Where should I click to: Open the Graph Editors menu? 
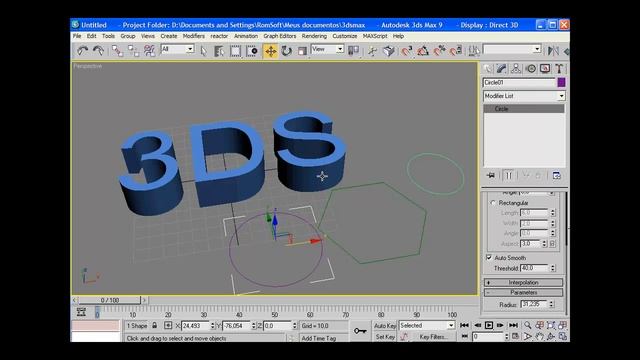click(x=280, y=36)
